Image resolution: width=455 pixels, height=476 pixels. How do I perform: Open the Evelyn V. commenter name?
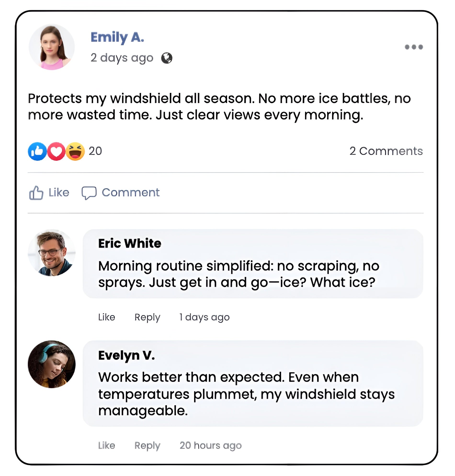126,355
